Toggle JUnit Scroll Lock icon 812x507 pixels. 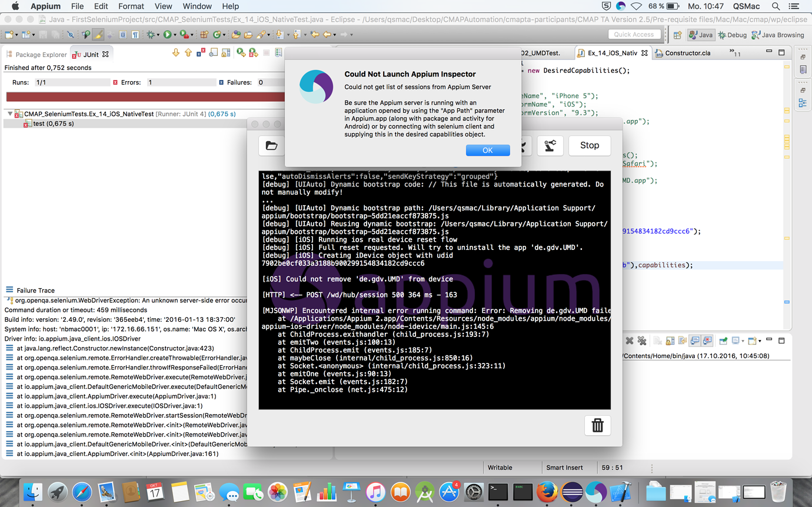point(225,53)
